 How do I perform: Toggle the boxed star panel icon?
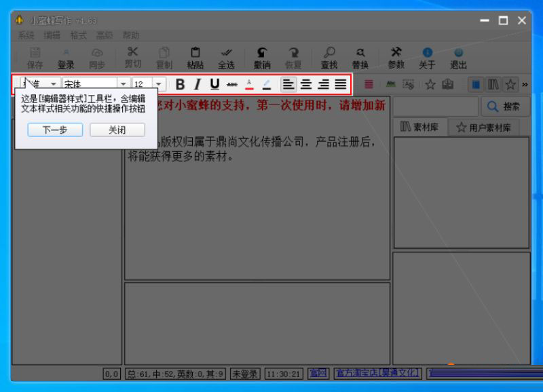pos(510,84)
